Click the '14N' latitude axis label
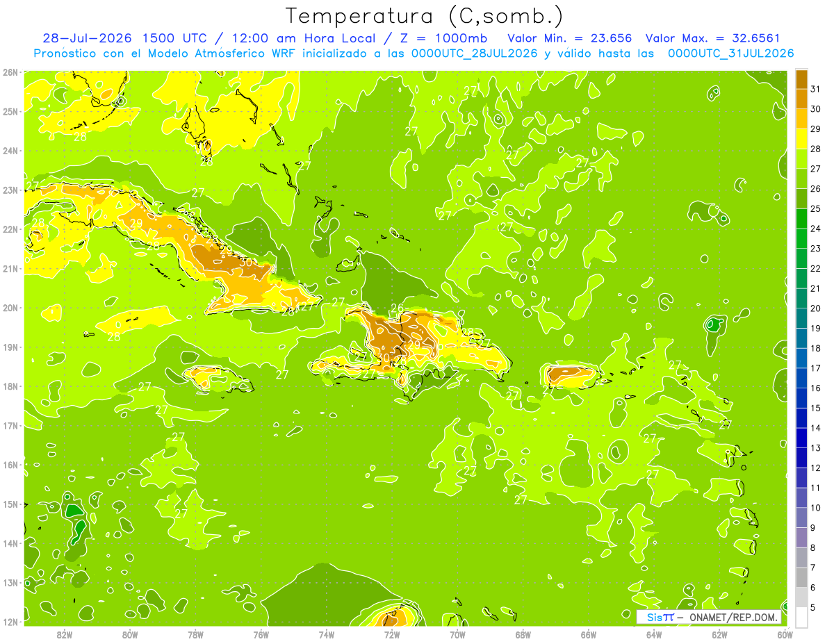 [x=10, y=543]
